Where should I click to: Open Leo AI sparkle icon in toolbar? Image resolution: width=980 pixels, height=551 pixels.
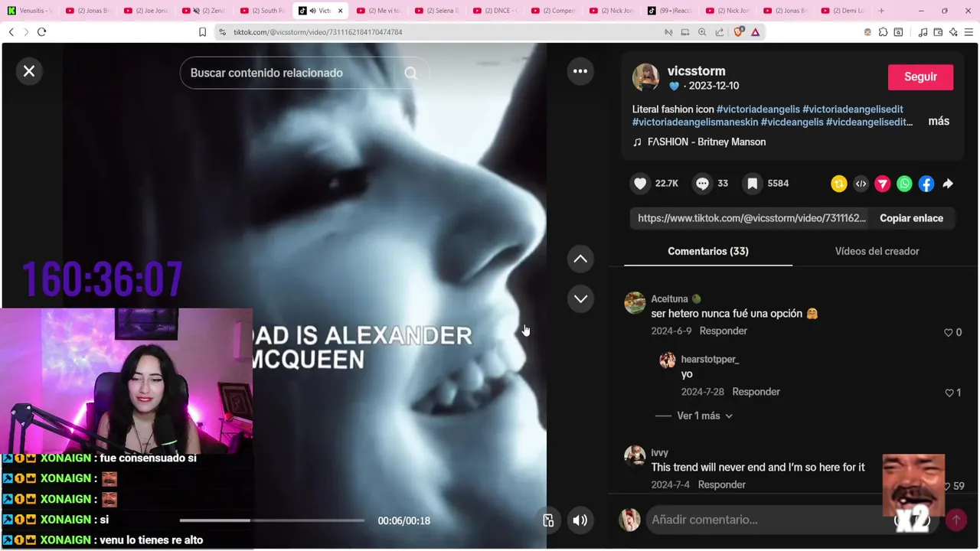(x=953, y=32)
